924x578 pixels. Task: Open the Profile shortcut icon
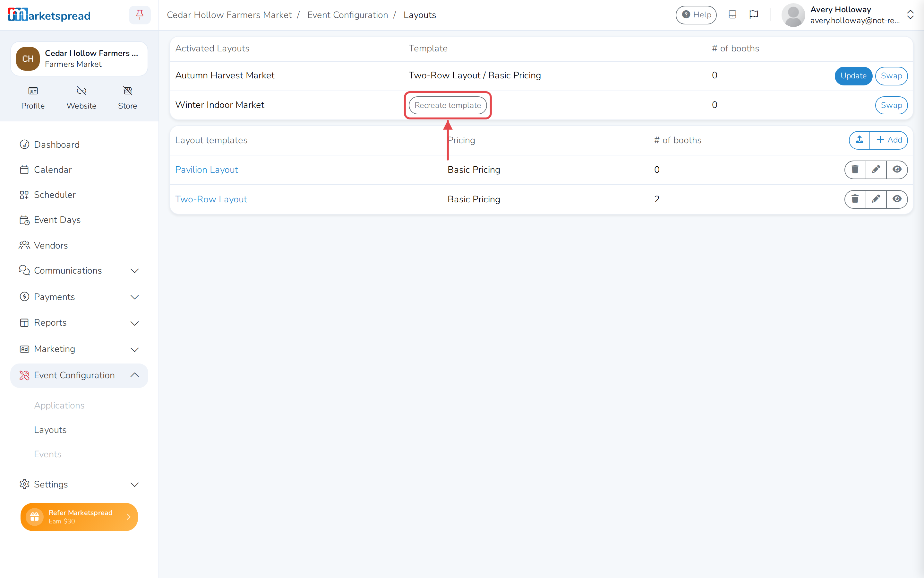point(33,91)
